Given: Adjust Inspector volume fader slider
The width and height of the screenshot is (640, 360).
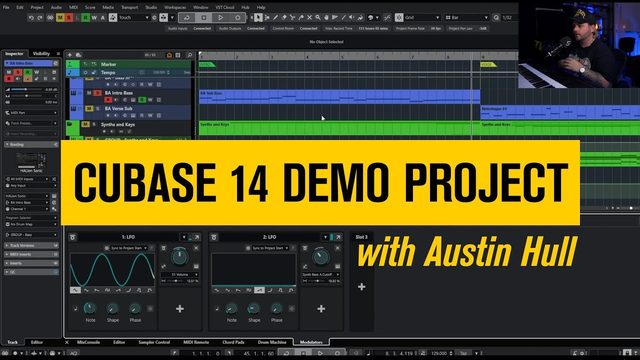Looking at the screenshot, I should 25,89.
